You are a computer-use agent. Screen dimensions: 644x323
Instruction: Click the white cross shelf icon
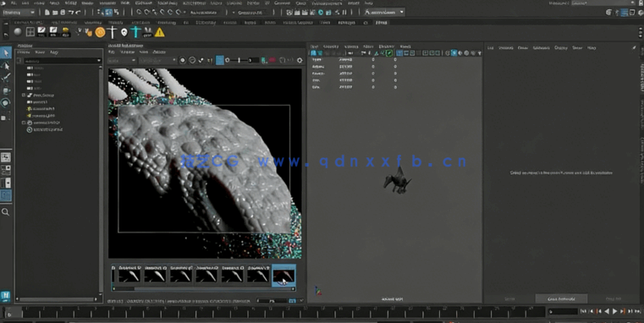click(x=112, y=32)
